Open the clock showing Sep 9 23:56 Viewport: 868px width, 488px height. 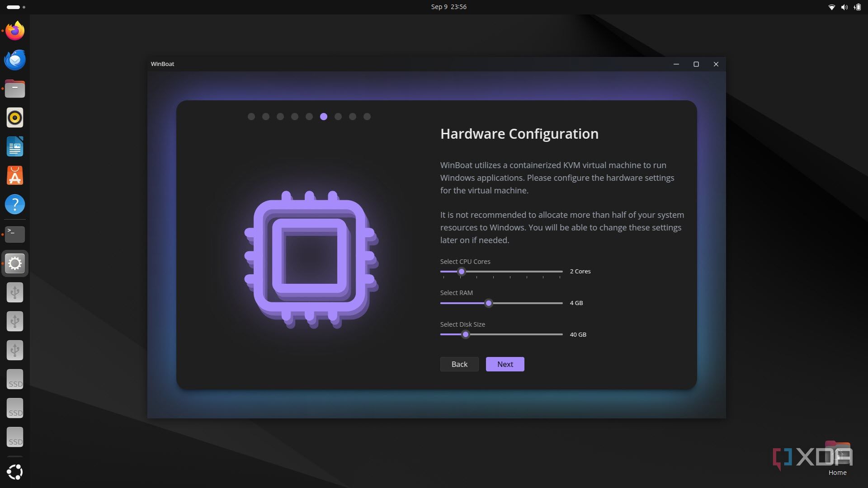click(448, 7)
